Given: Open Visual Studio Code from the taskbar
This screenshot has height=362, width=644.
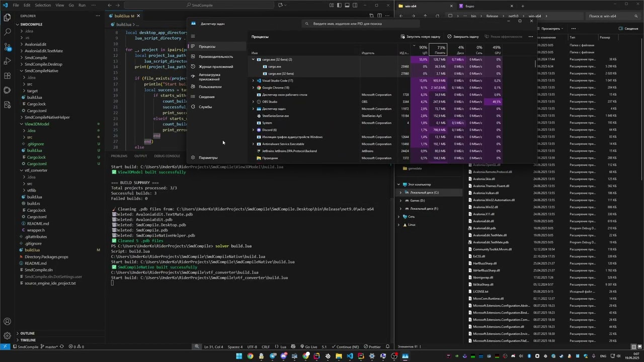Looking at the screenshot, I should coord(350,356).
